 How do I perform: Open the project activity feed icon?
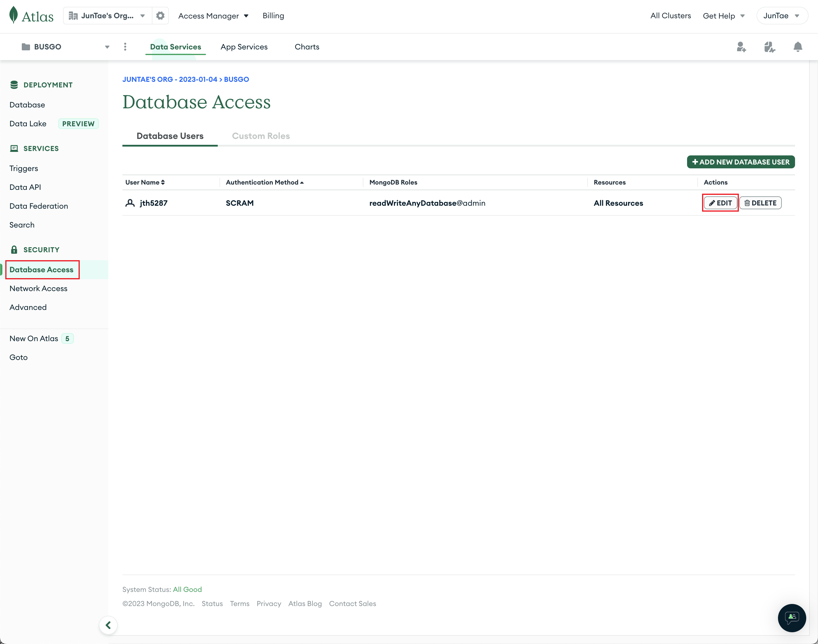tap(769, 47)
